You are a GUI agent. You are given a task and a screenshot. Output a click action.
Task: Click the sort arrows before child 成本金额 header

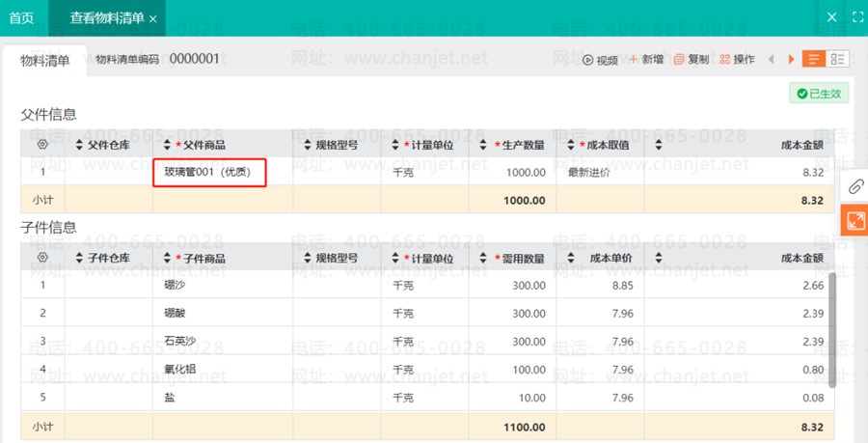(x=658, y=258)
